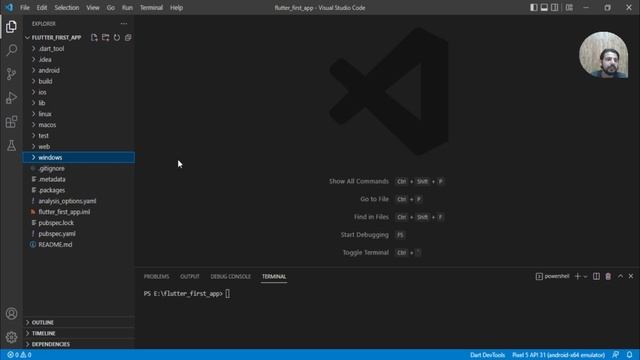The image size is (640, 360).
Task: Expand the windows folder
Action: click(x=78, y=158)
